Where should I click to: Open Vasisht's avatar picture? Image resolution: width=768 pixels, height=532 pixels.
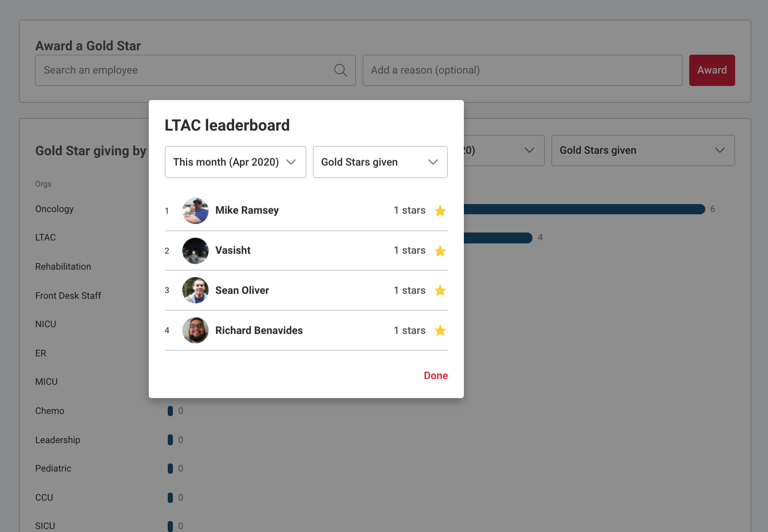tap(195, 251)
